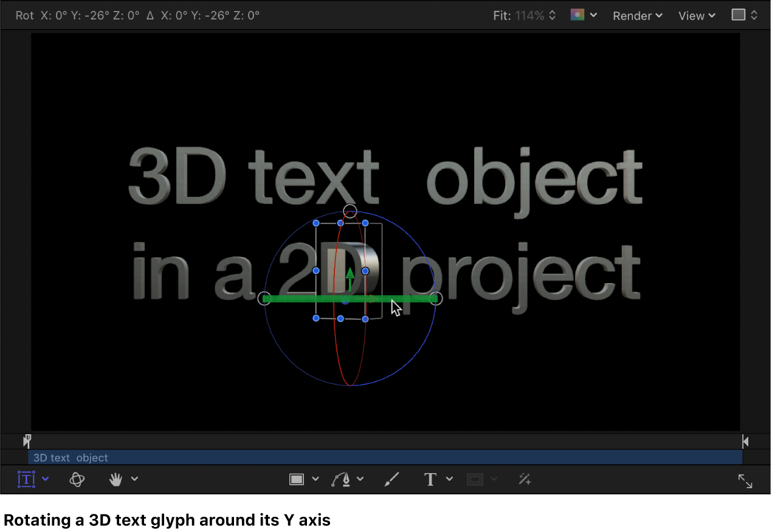Select the Text tool
The width and height of the screenshot is (772, 532).
[430, 479]
